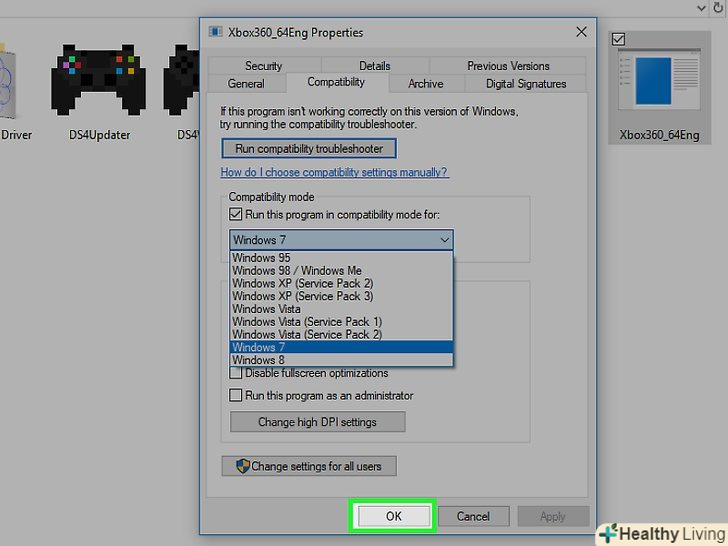Image resolution: width=728 pixels, height=546 pixels.
Task: Pick Windows Vista (Service Pack 1)
Action: (341, 321)
